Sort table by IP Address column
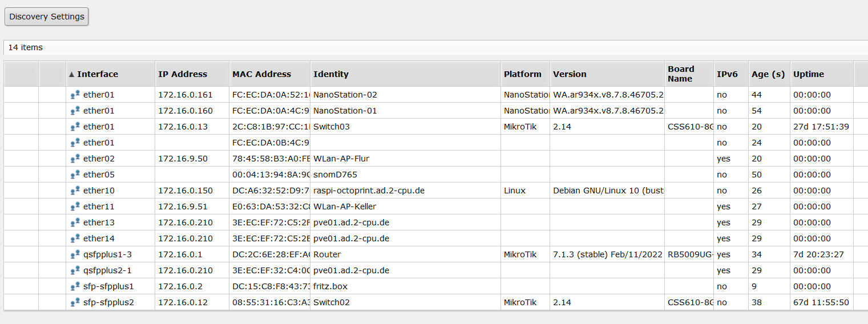 tap(183, 74)
